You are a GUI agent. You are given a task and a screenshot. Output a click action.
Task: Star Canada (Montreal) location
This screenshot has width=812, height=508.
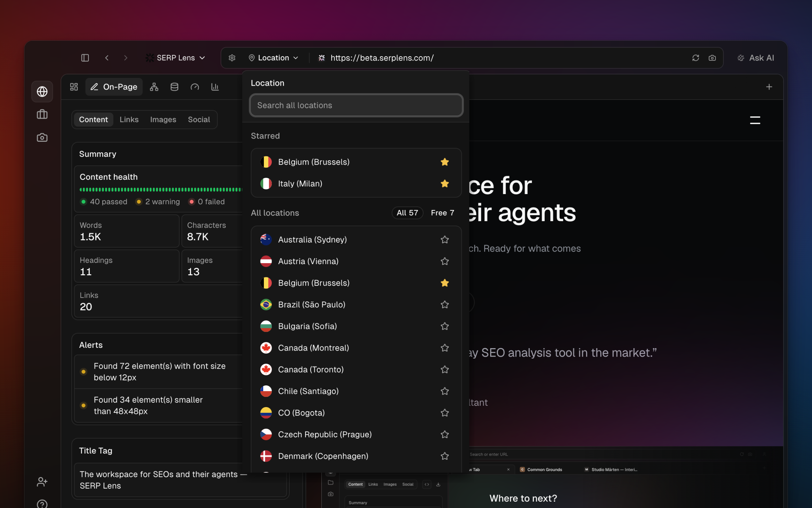pyautogui.click(x=445, y=348)
